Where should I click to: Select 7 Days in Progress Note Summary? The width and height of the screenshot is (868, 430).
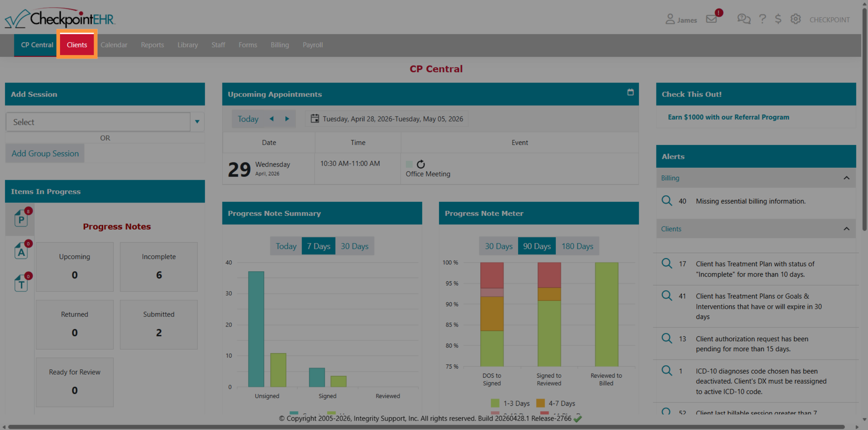[319, 246]
